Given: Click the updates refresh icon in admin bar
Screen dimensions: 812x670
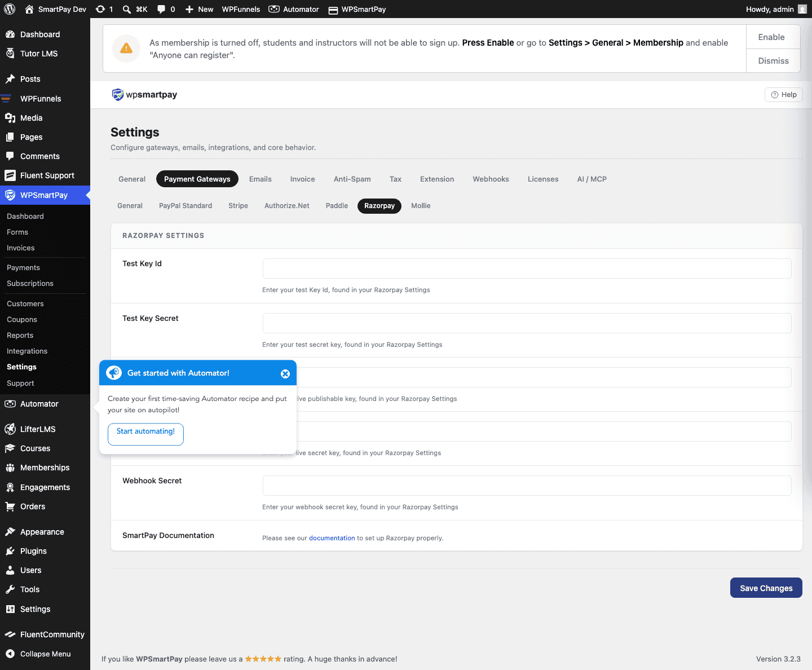Looking at the screenshot, I should pyautogui.click(x=100, y=9).
